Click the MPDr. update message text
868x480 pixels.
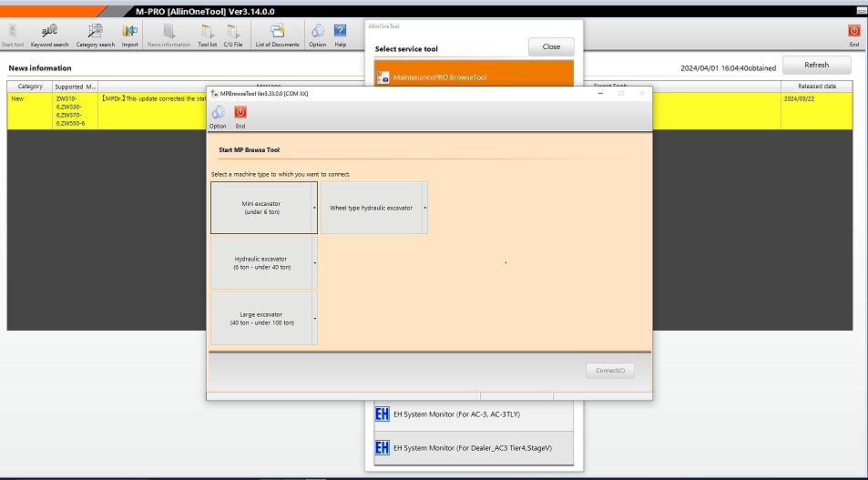coord(153,99)
